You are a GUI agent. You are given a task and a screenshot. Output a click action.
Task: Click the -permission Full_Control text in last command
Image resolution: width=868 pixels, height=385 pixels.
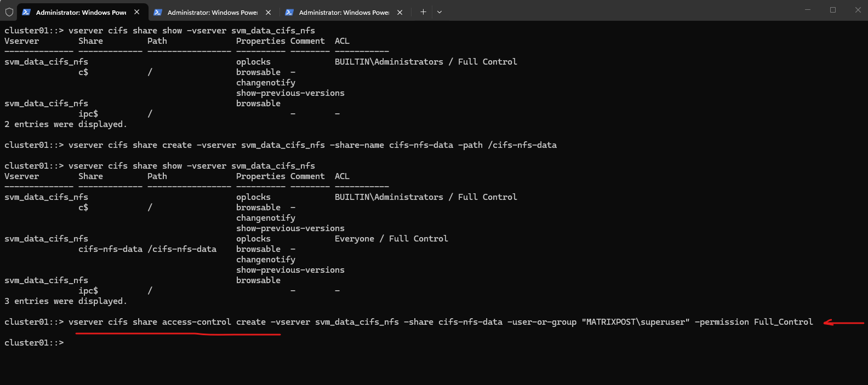point(753,322)
